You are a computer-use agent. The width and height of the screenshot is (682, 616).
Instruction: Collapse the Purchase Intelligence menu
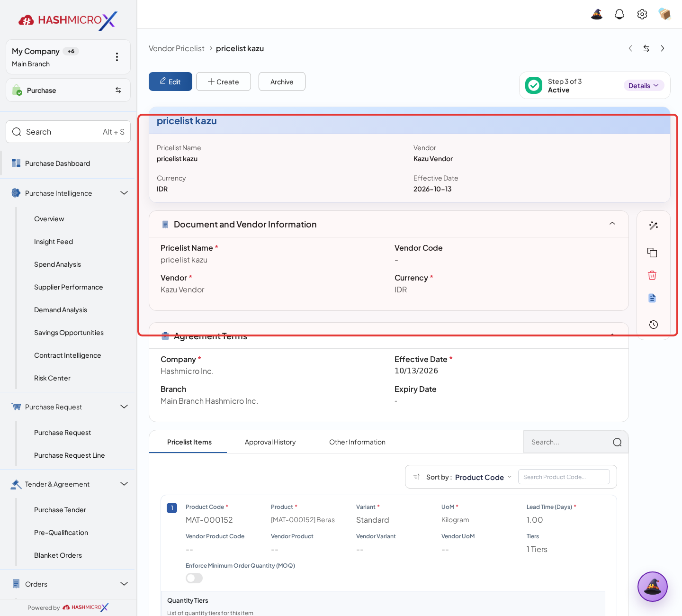click(124, 193)
